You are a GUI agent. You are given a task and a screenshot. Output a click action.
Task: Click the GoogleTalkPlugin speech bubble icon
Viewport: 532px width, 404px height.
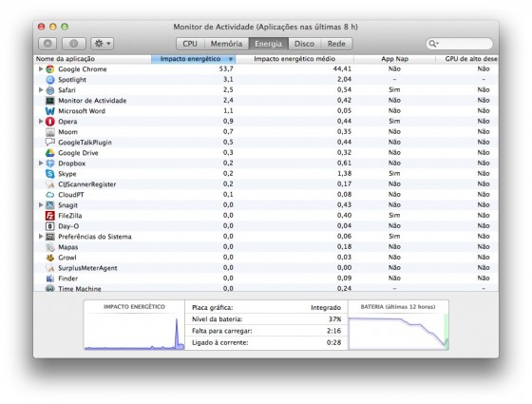(x=49, y=143)
